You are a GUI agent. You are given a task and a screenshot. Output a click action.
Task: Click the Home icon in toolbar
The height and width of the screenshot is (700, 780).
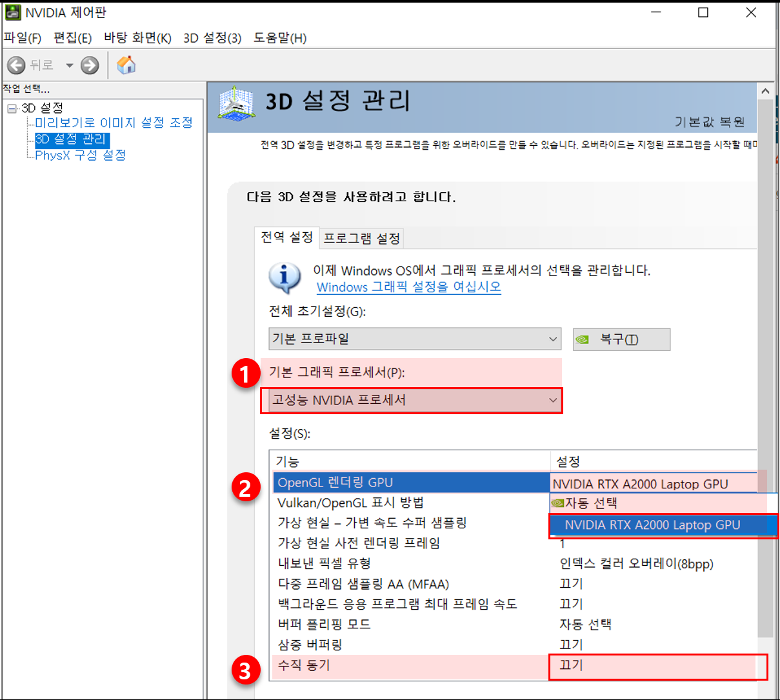pos(126,65)
